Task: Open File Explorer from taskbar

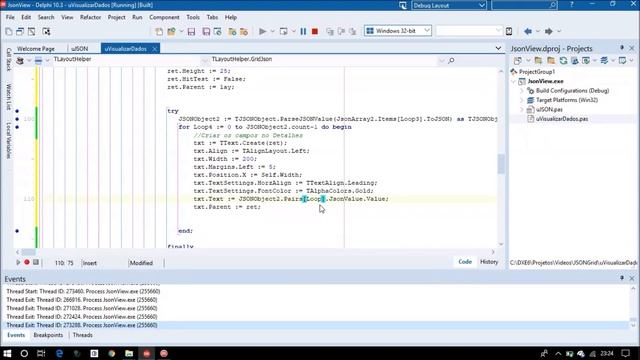Action: pos(129,353)
